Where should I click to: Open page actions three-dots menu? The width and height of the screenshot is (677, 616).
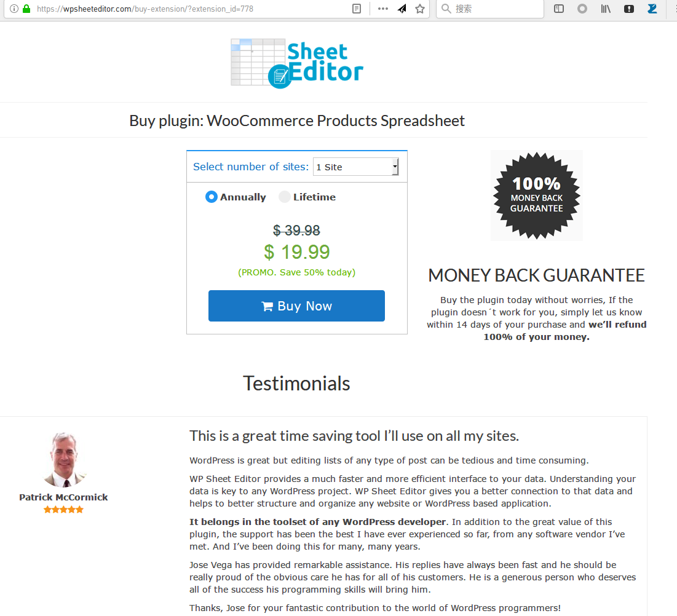(382, 9)
